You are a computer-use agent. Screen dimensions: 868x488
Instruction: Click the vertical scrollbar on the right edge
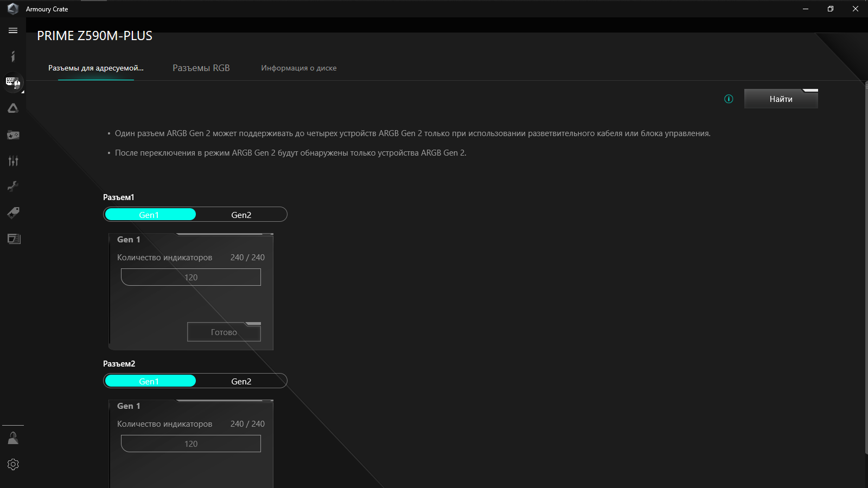pos(866,268)
